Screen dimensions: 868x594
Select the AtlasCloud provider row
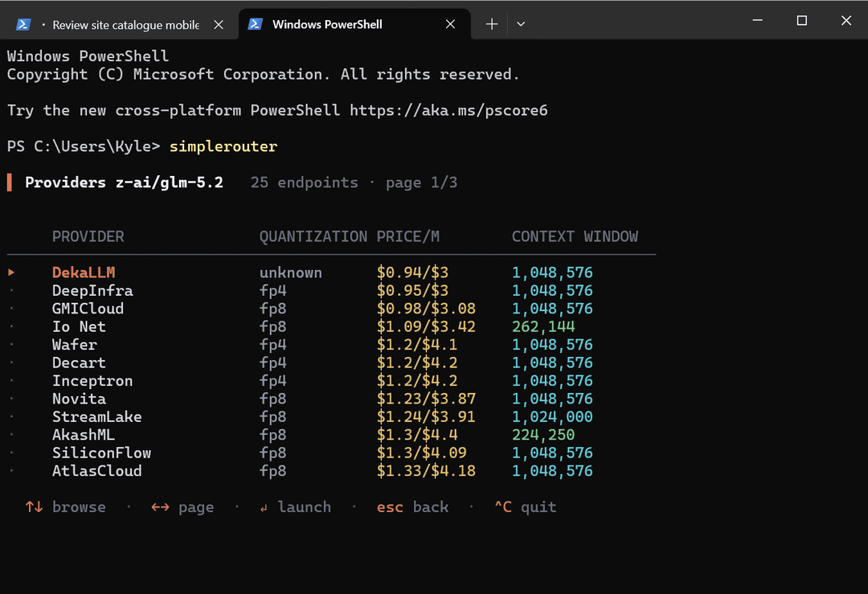point(331,470)
